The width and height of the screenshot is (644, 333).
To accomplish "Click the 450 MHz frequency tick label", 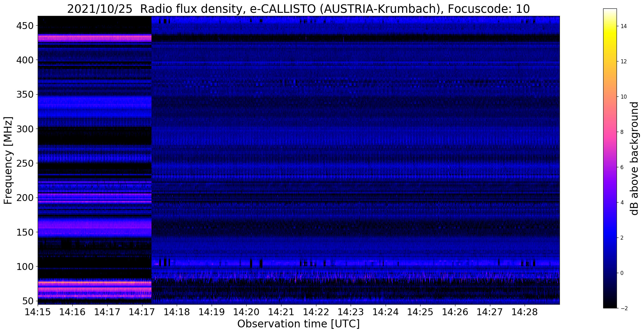I will tap(25, 25).
